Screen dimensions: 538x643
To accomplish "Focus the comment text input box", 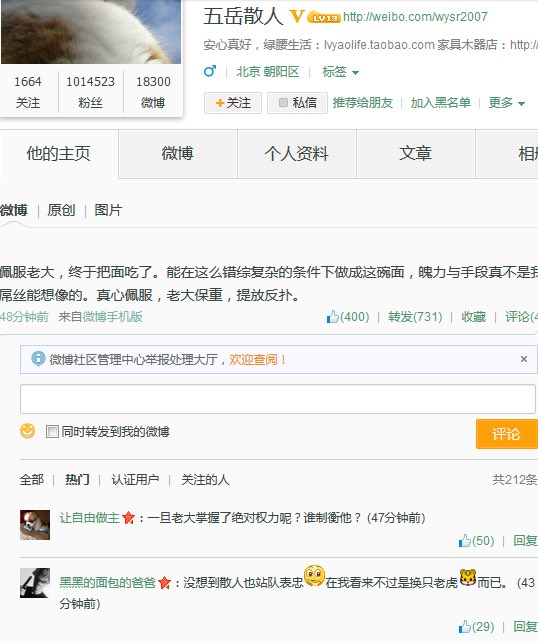I will point(278,399).
